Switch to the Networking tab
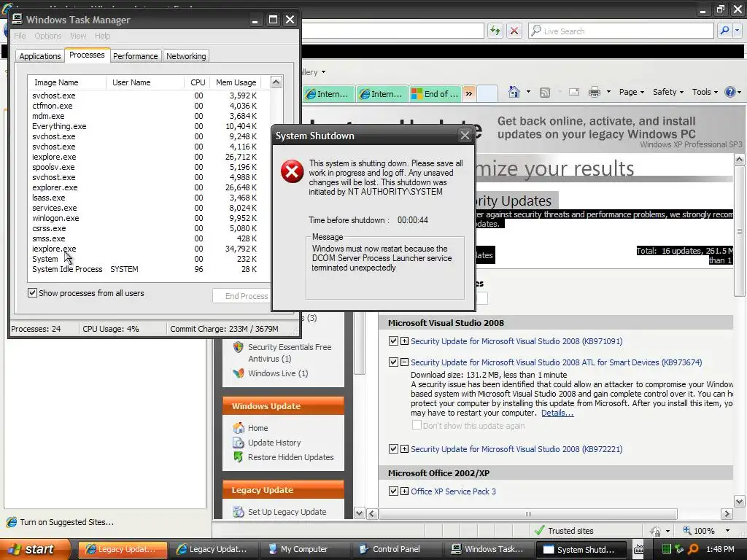Viewport: 747px width, 560px height. pyautogui.click(x=186, y=56)
